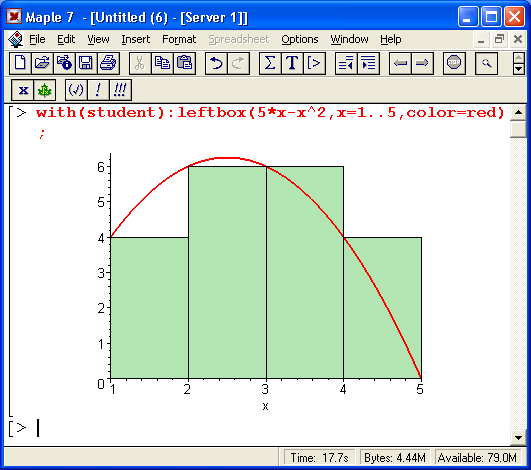The height and width of the screenshot is (470, 531).
Task: Undo the last action with the undo arrow
Action: [x=216, y=63]
